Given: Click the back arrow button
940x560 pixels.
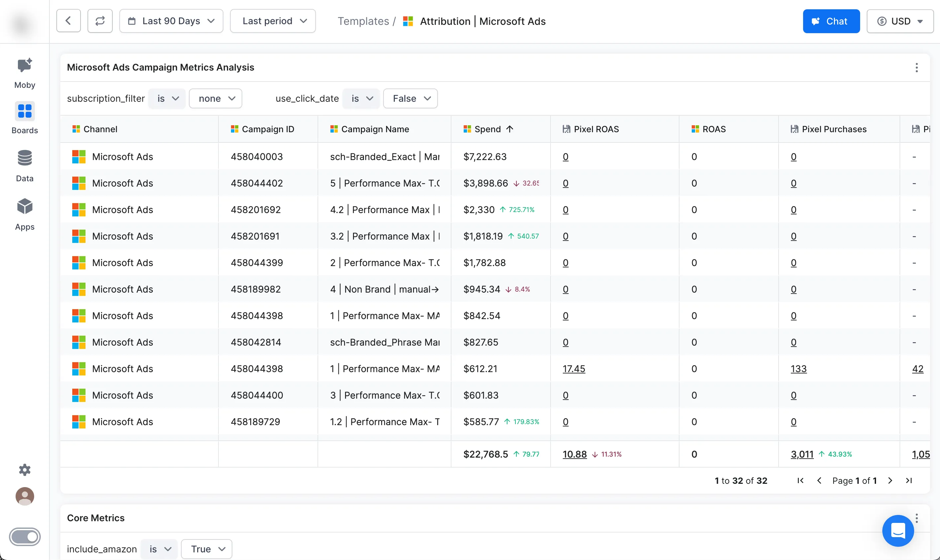Looking at the screenshot, I should [68, 21].
